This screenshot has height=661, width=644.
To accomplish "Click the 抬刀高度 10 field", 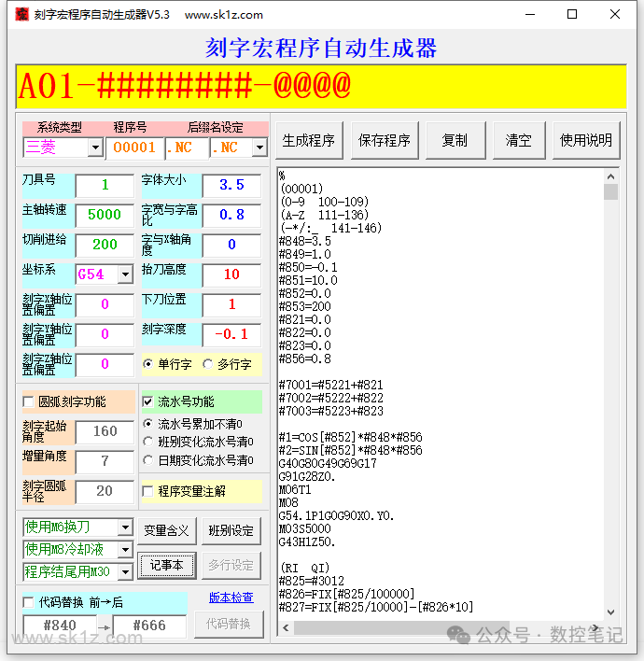I will click(x=231, y=274).
